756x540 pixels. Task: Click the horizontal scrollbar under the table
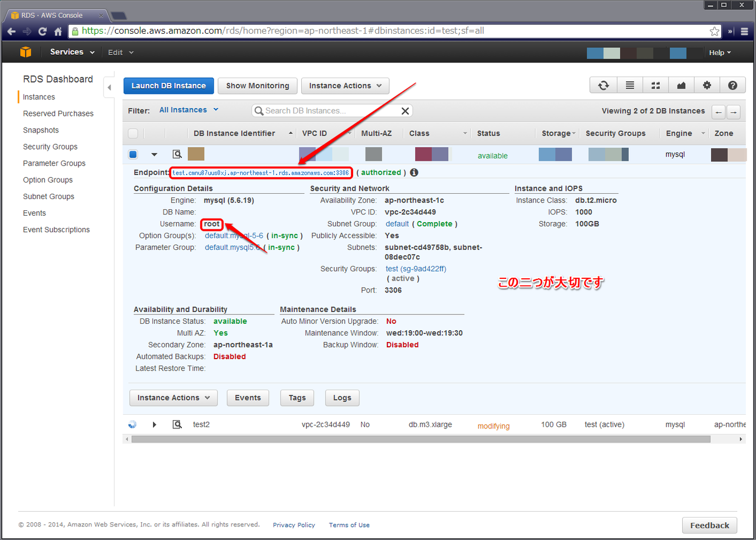pyautogui.click(x=421, y=439)
